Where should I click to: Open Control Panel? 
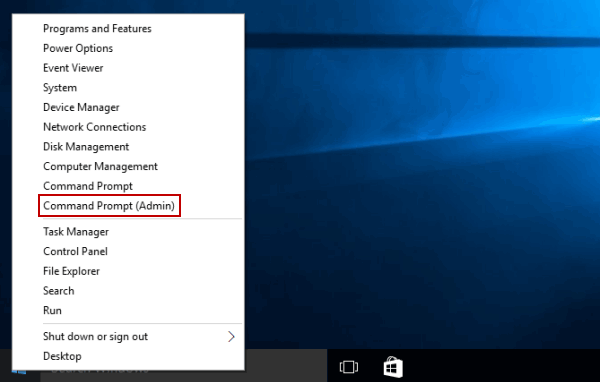75,251
